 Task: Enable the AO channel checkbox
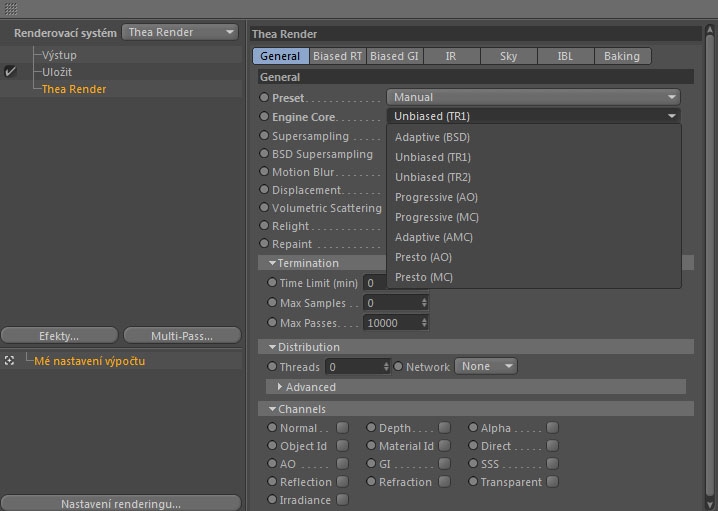click(x=343, y=463)
